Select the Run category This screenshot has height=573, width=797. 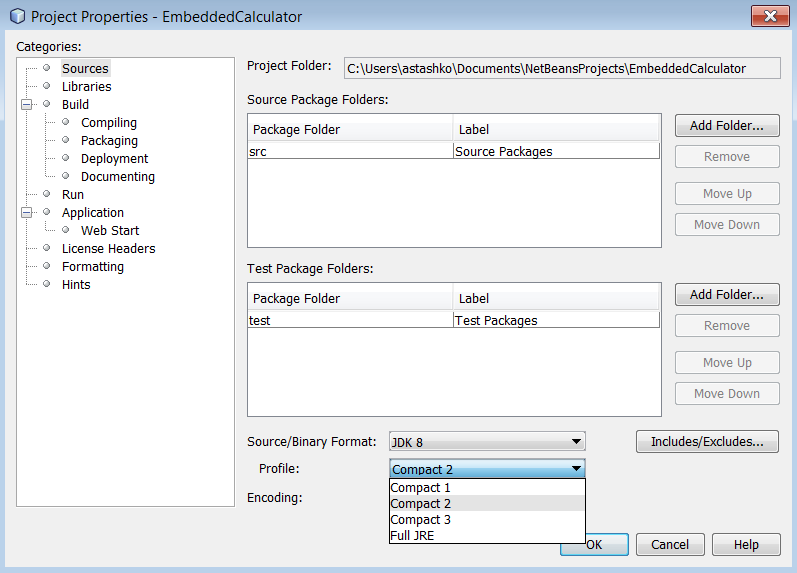tap(73, 195)
